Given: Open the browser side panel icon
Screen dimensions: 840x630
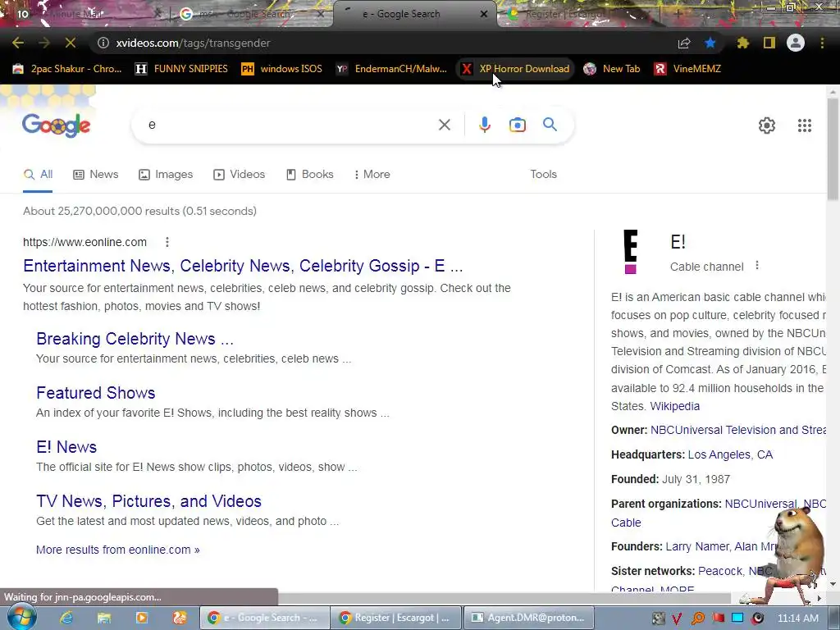Looking at the screenshot, I should [769, 43].
